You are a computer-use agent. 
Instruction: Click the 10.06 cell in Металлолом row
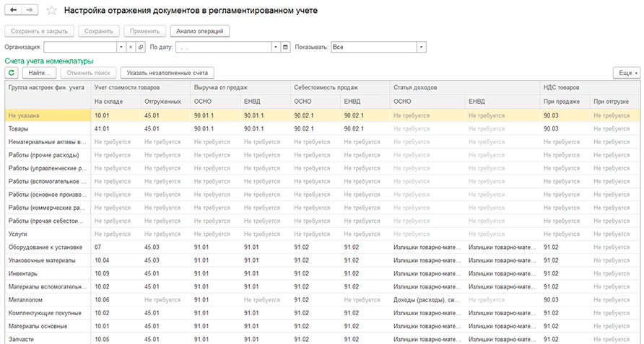click(x=116, y=300)
